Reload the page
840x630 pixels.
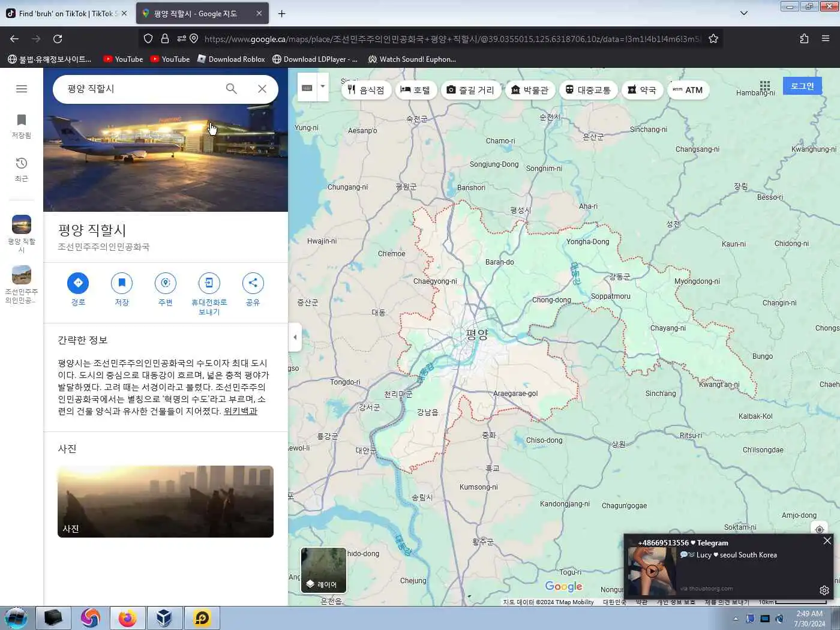pos(58,38)
